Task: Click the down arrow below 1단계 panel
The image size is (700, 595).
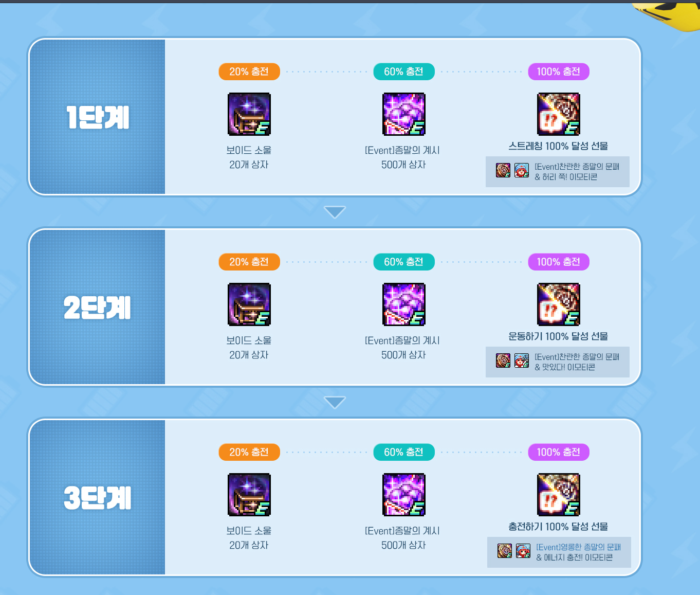Action: 335,212
